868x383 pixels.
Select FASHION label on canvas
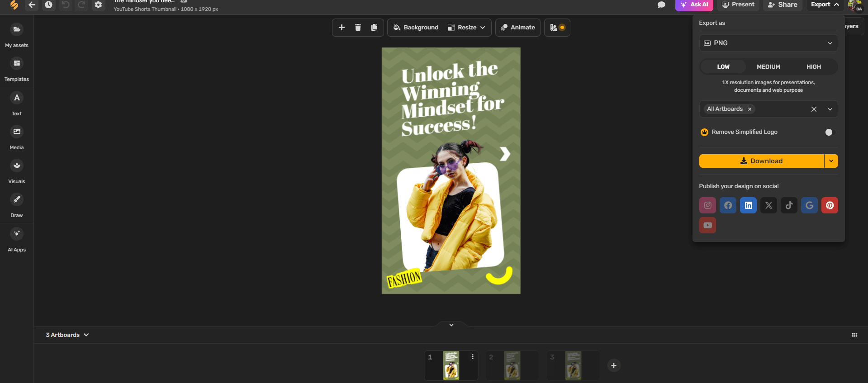[404, 278]
